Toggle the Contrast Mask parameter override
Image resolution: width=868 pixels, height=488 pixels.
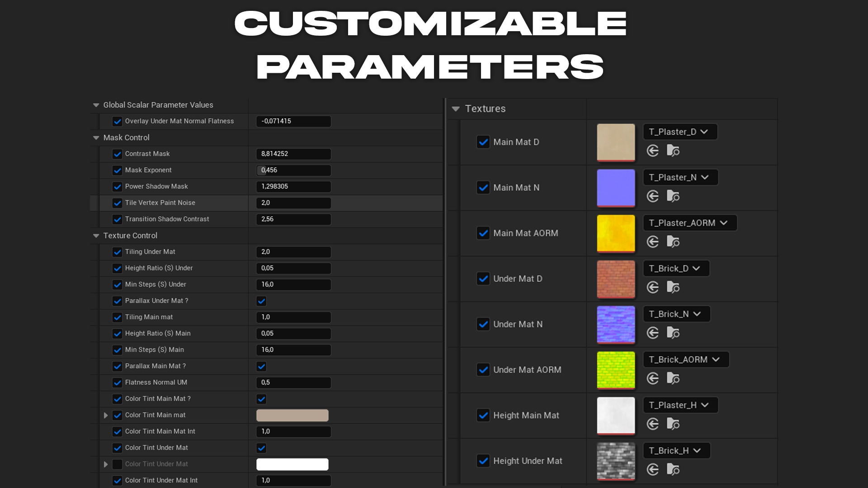point(118,154)
